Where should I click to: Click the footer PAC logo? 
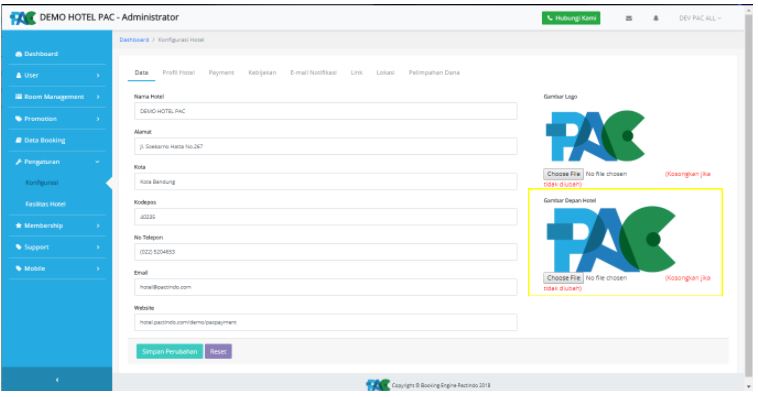(x=378, y=385)
